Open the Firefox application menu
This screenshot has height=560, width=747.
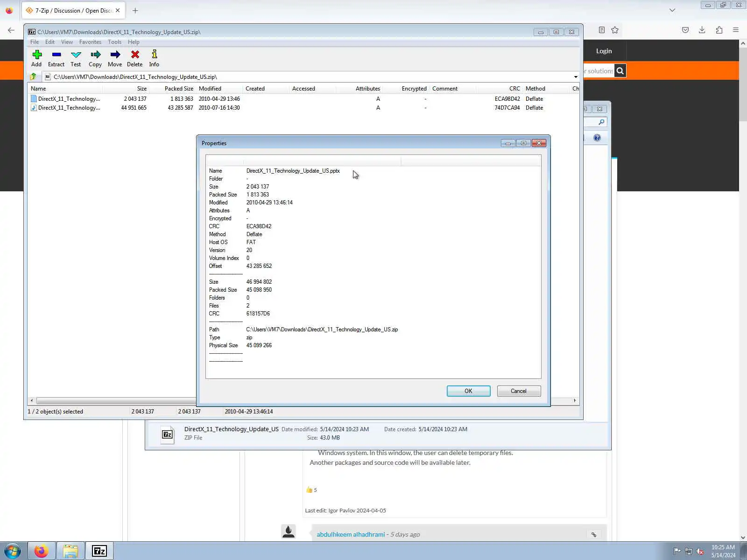pyautogui.click(x=736, y=30)
